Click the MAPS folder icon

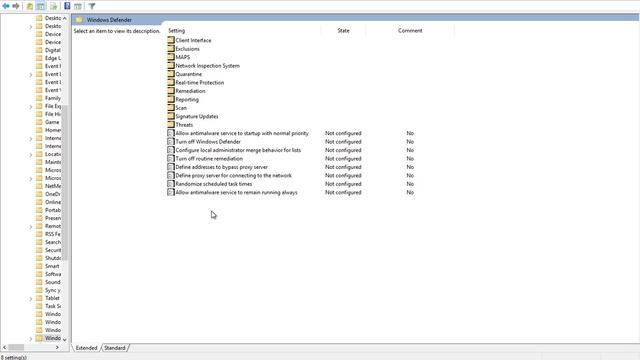171,57
